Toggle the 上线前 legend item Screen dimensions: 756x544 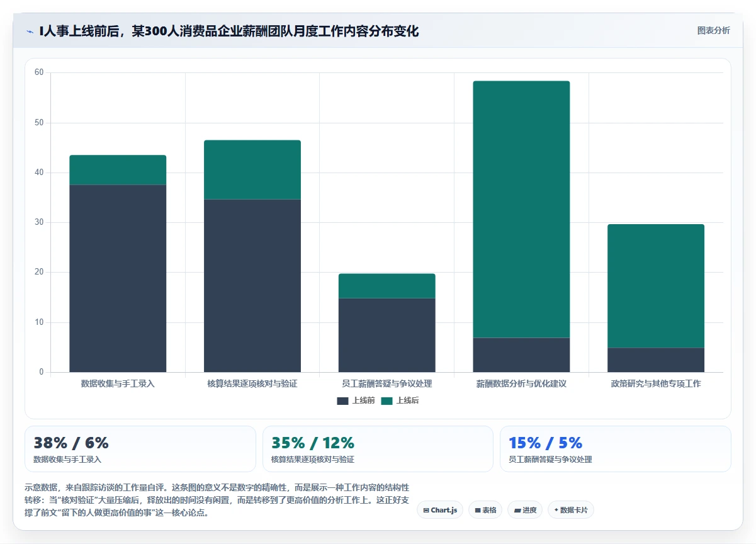356,400
